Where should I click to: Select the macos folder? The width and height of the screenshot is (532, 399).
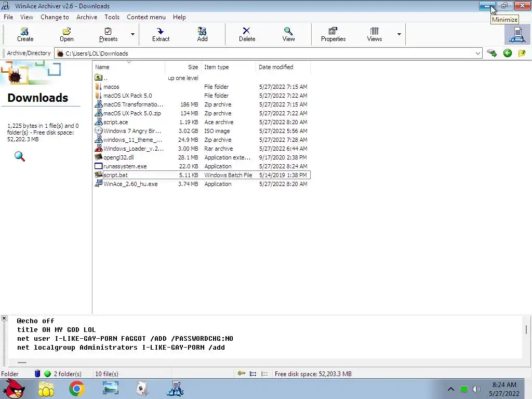pos(202,87)
